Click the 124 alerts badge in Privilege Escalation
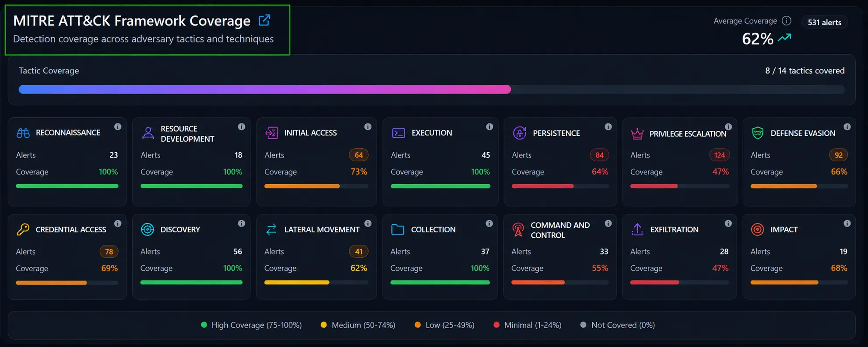Screen dimensions: 868x347 [x=720, y=155]
